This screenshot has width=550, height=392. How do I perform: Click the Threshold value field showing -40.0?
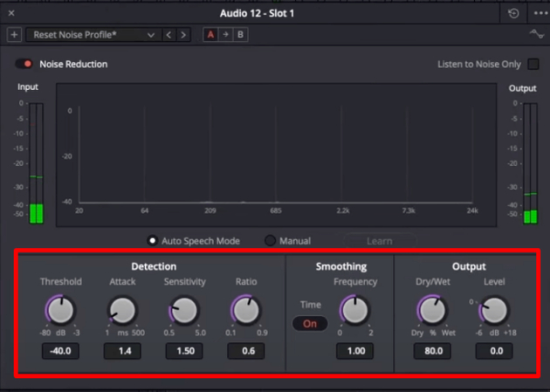[x=60, y=351]
